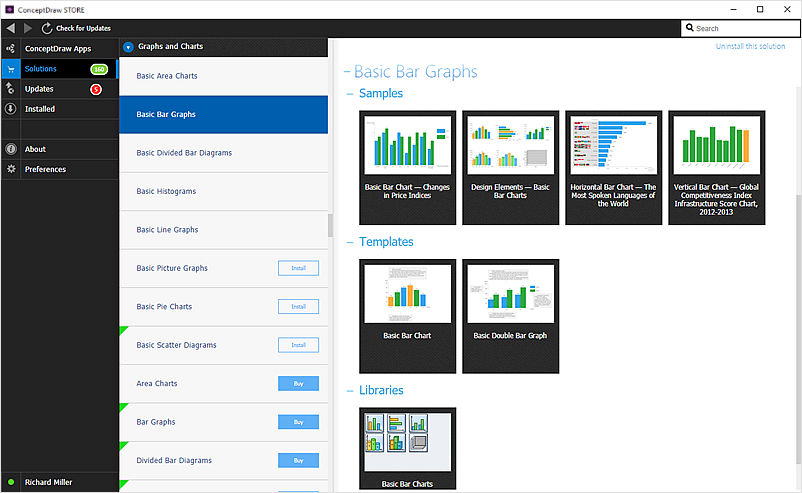The width and height of the screenshot is (802, 493).
Task: Open Changes in Price Indices sample
Action: coord(407,168)
